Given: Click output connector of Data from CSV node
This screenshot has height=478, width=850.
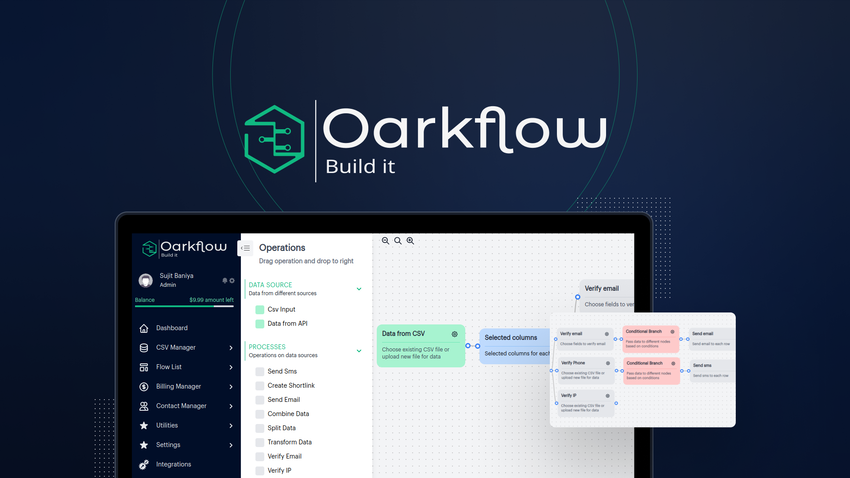Looking at the screenshot, I should (x=468, y=346).
